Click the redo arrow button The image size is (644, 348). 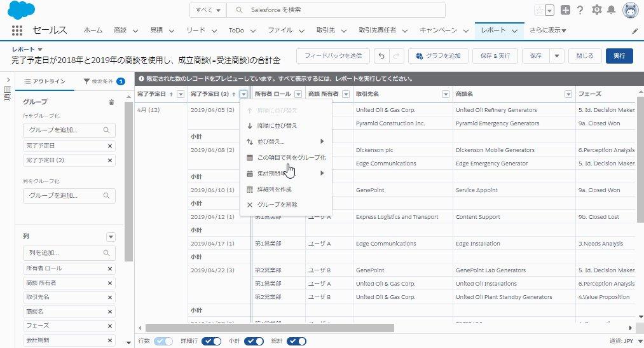click(396, 56)
